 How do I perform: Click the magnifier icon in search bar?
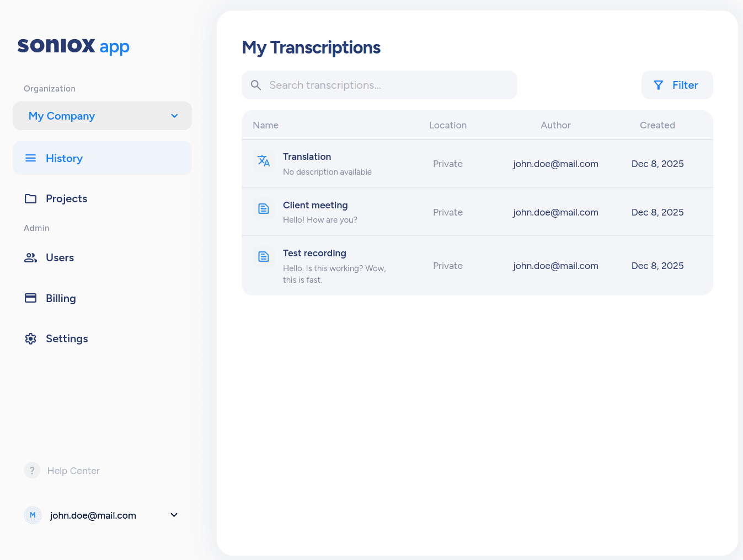tap(256, 85)
